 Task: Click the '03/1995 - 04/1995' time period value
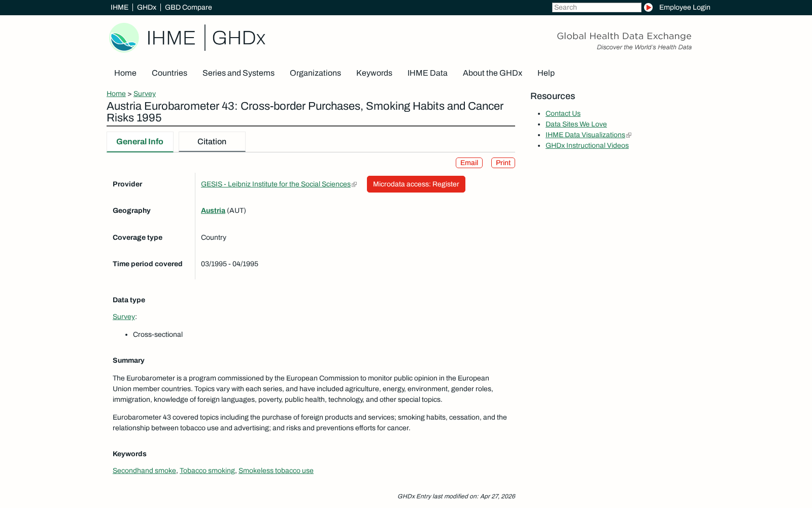pyautogui.click(x=229, y=264)
